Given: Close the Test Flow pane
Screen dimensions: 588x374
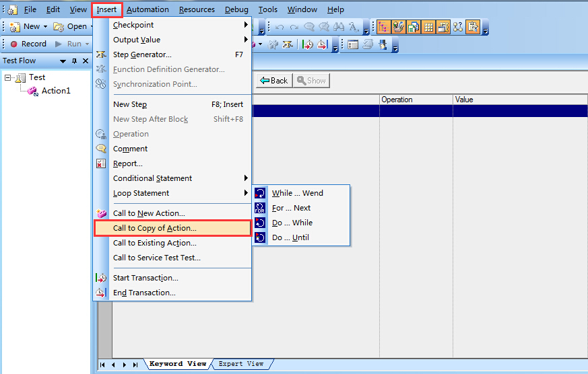Looking at the screenshot, I should pyautogui.click(x=86, y=61).
